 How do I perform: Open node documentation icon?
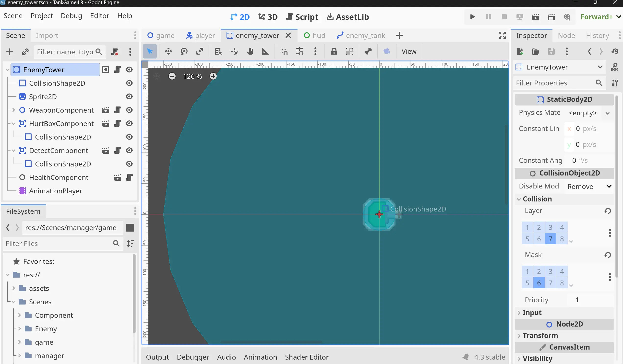click(x=615, y=67)
